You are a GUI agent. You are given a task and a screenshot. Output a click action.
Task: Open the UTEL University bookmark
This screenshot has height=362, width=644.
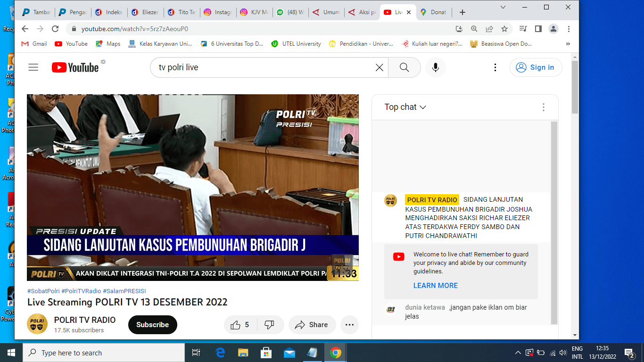tap(296, 44)
